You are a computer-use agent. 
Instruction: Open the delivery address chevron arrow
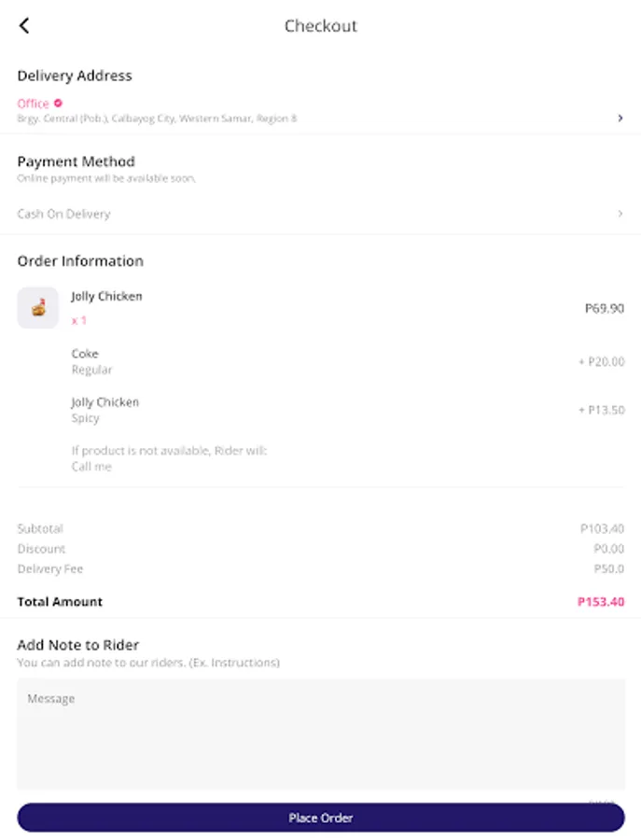[620, 119]
